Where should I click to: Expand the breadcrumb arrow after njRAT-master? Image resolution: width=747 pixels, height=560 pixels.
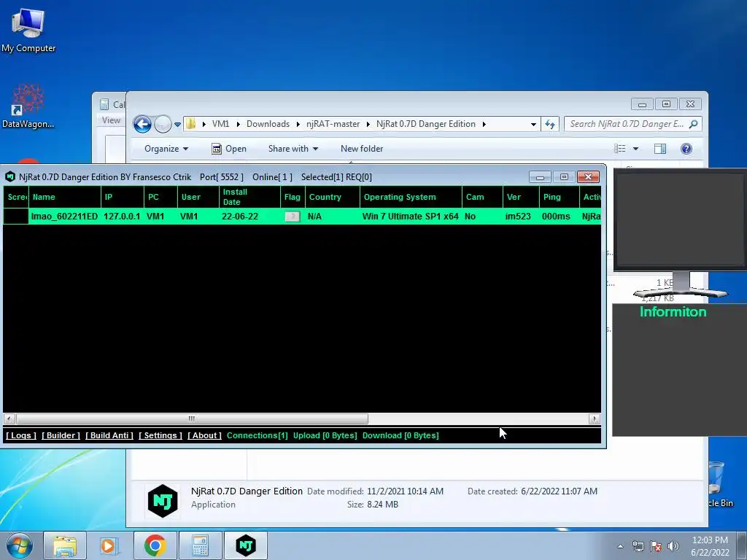pyautogui.click(x=368, y=124)
